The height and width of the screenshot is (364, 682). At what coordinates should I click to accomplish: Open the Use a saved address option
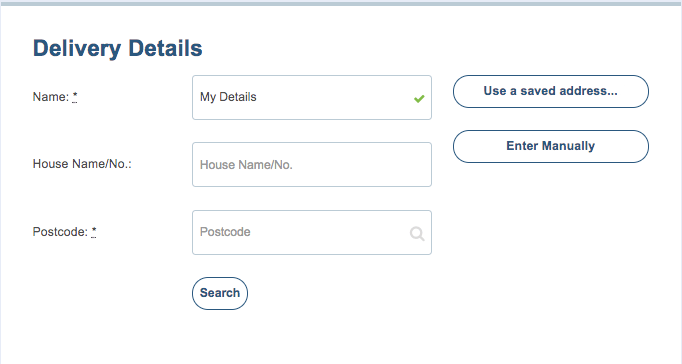pos(551,91)
